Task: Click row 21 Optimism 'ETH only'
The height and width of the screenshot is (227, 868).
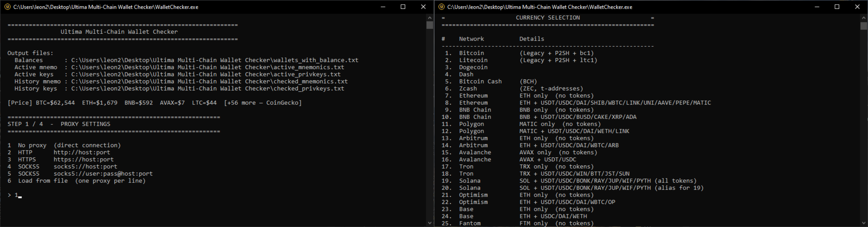Action: [x=518, y=195]
